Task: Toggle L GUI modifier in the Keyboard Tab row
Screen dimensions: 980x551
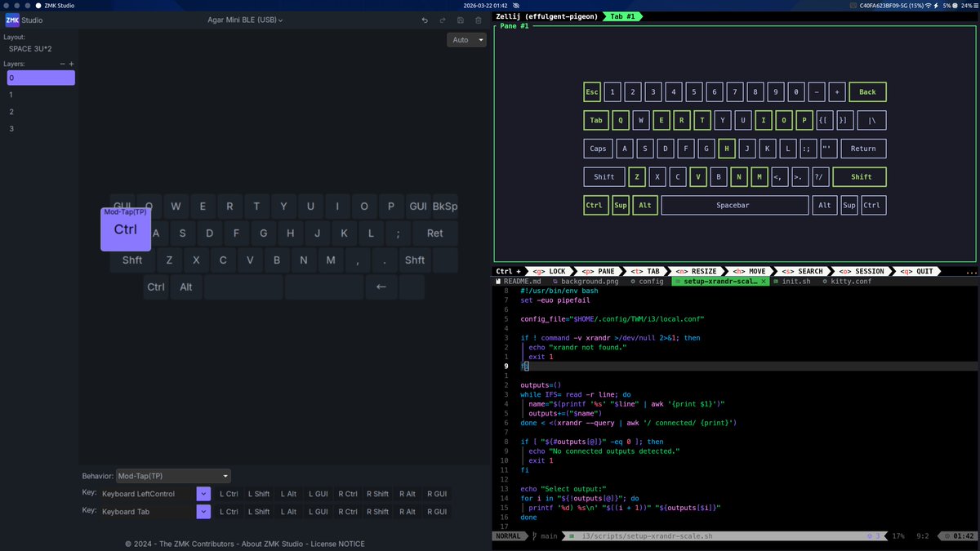Action: tap(318, 512)
